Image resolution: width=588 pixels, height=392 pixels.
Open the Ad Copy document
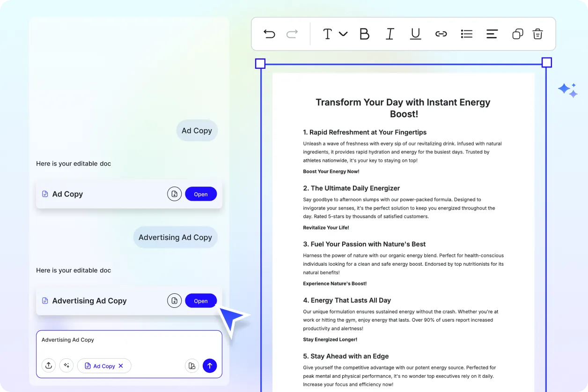coord(201,194)
